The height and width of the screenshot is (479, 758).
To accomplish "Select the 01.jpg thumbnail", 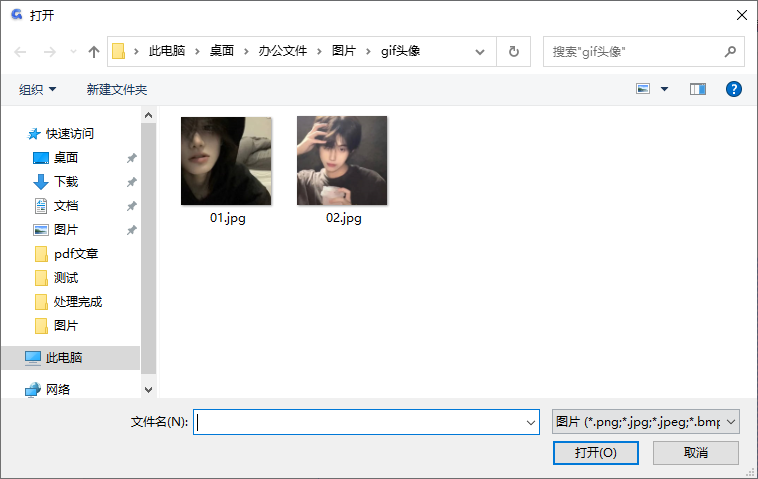I will tap(227, 161).
